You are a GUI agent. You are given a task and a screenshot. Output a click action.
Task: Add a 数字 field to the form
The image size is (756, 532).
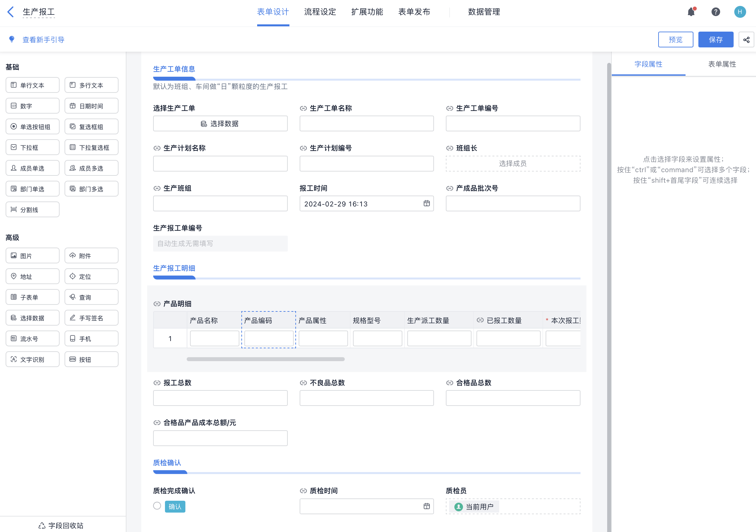(32, 105)
